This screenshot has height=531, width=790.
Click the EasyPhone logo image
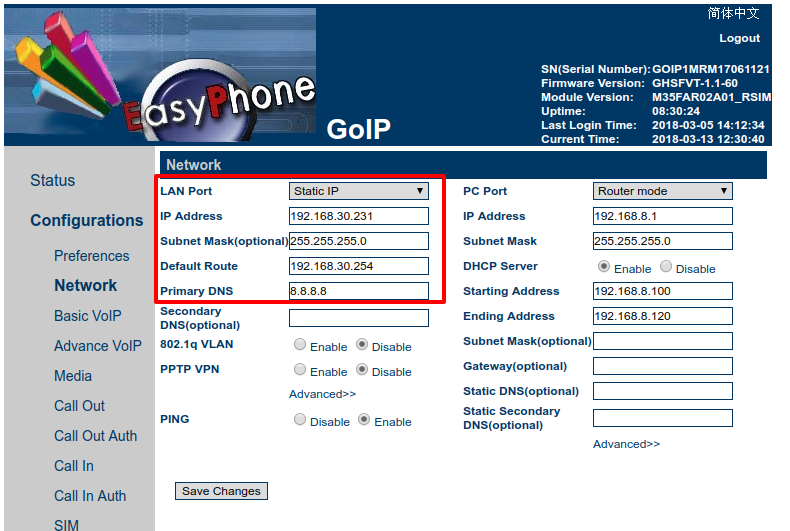[x=160, y=75]
